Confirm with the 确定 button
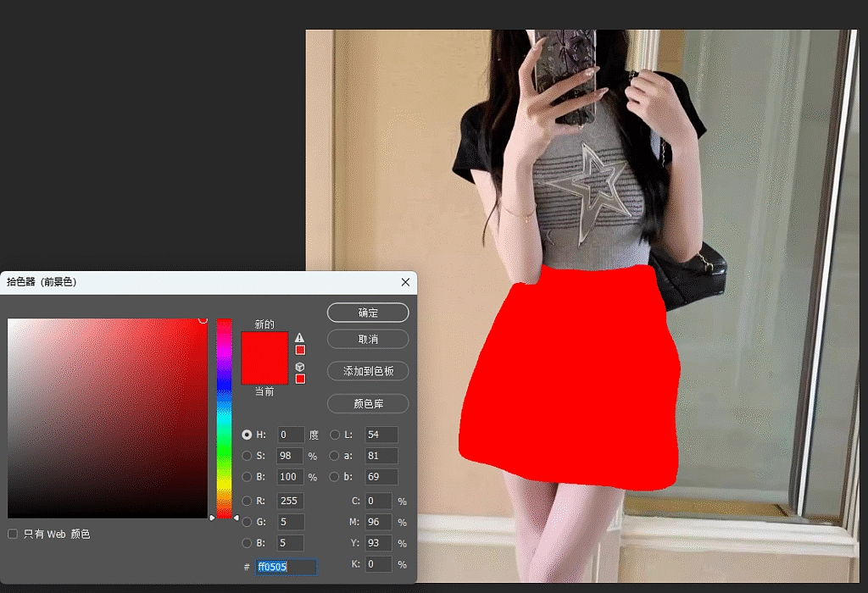868x593 pixels. pyautogui.click(x=368, y=313)
